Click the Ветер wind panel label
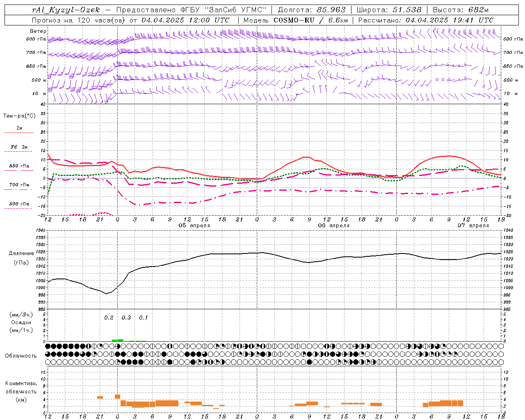 (38, 31)
